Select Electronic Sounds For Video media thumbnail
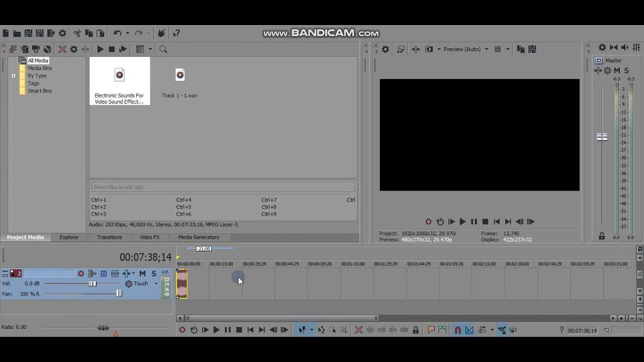Viewport: 644px width, 362px height. click(119, 81)
